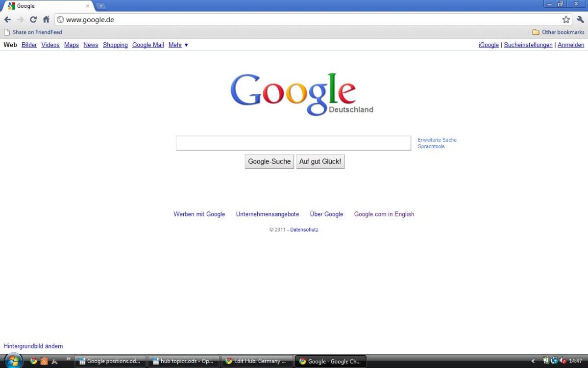Click the network tray icon
This screenshot has height=368, width=588.
tap(554, 361)
